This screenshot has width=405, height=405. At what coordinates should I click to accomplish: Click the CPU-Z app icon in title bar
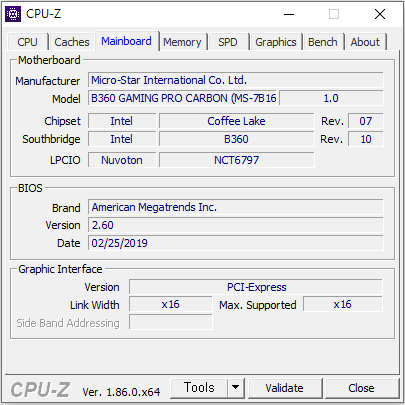pos(13,14)
